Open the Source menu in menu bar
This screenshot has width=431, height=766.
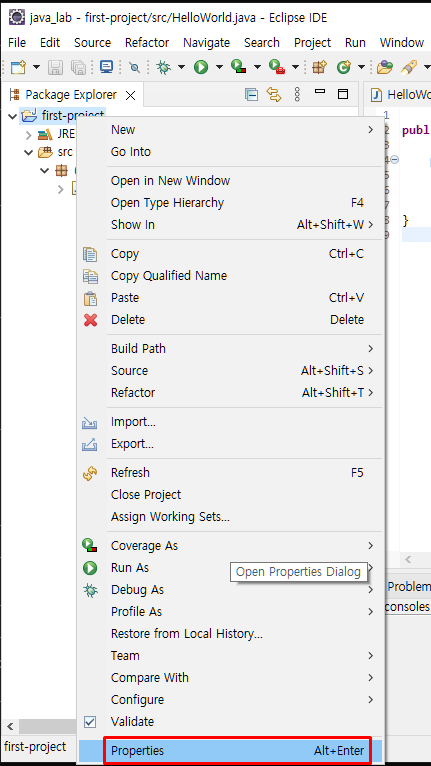tap(92, 43)
